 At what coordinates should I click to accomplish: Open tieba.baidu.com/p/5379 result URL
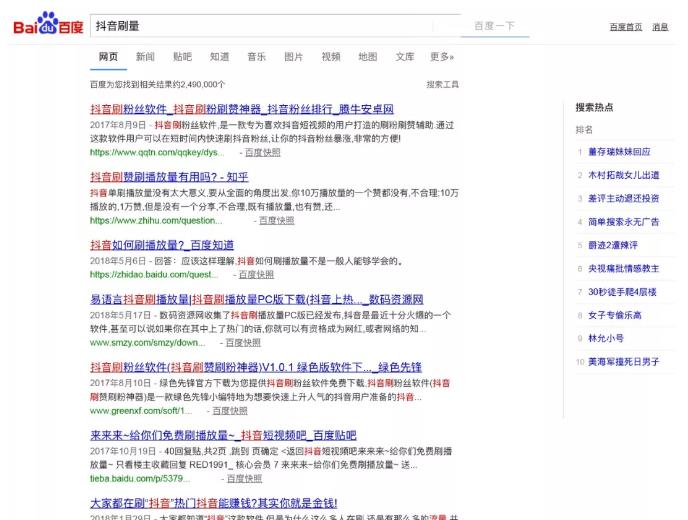[140, 478]
